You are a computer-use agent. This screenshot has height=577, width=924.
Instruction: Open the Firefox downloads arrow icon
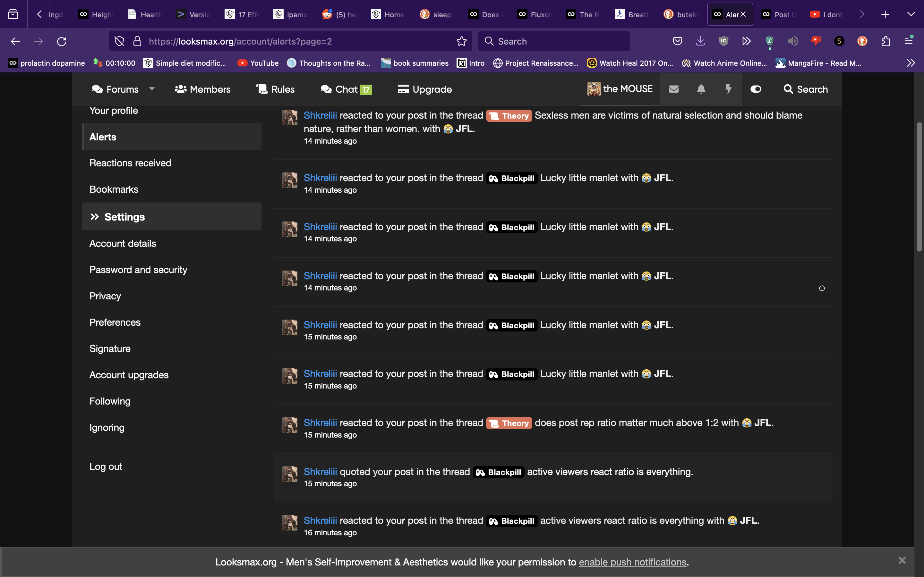(700, 41)
